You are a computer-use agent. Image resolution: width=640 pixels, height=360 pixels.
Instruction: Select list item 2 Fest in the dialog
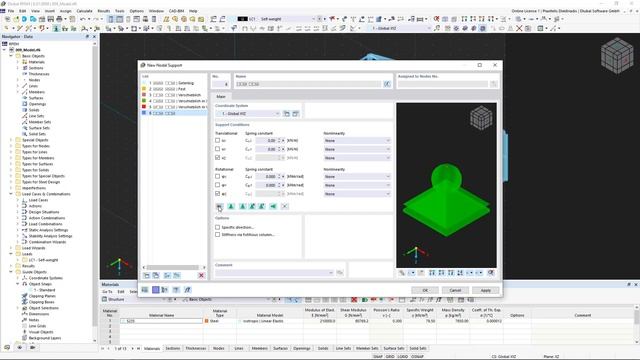click(x=174, y=89)
